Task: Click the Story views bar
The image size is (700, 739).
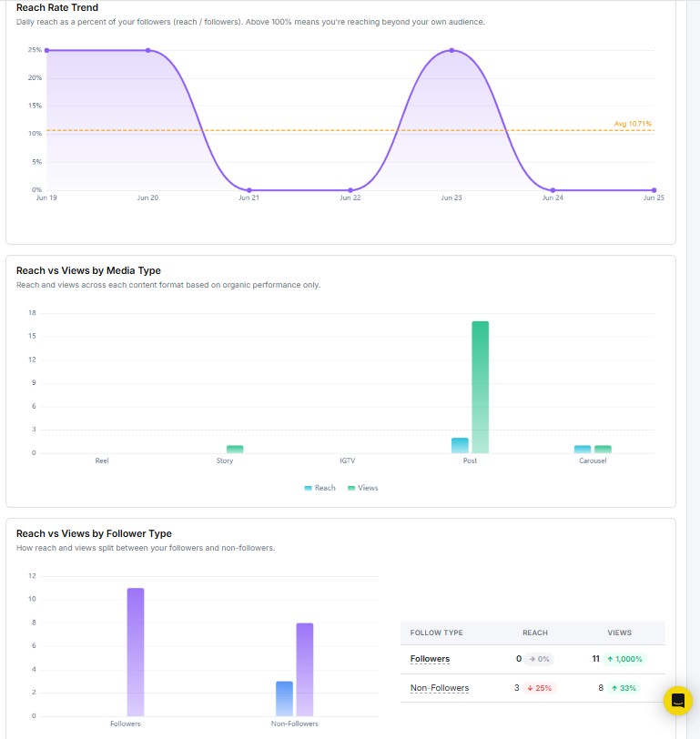Action: (x=235, y=450)
